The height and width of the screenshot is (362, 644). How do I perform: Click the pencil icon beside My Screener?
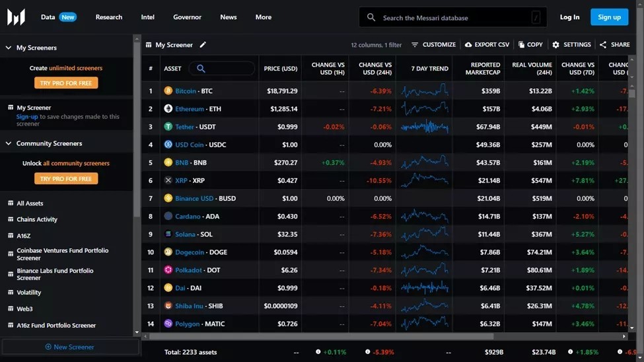pyautogui.click(x=203, y=45)
